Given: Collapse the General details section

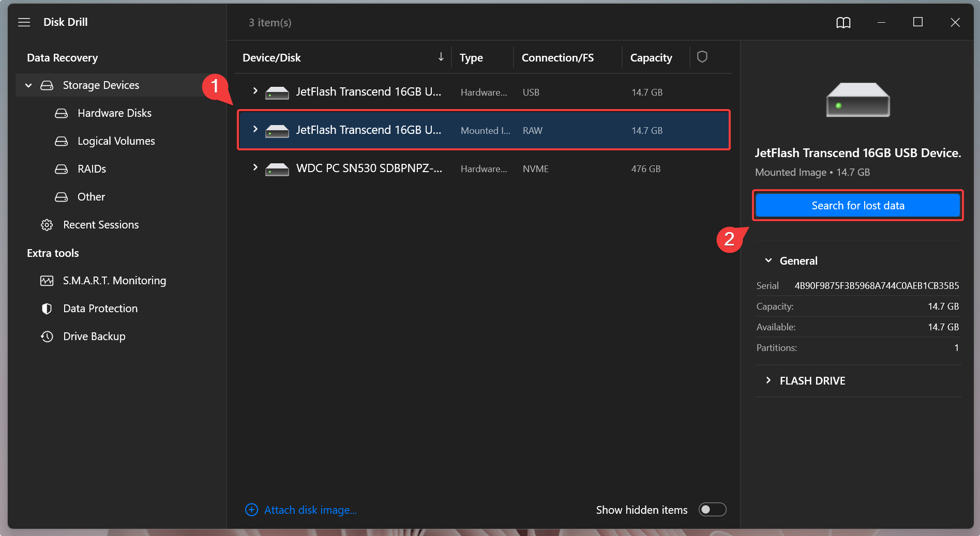Looking at the screenshot, I should click(768, 261).
